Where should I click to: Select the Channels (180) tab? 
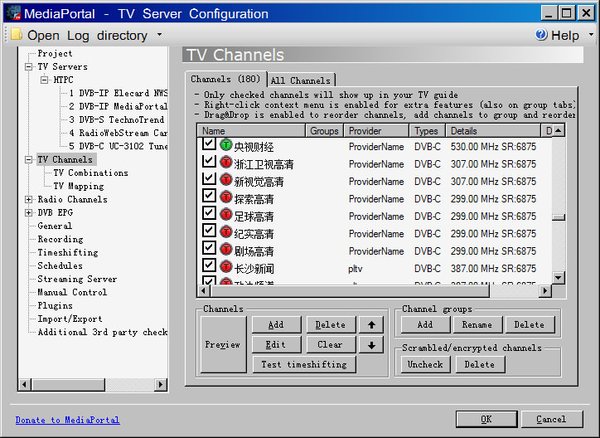coord(225,79)
